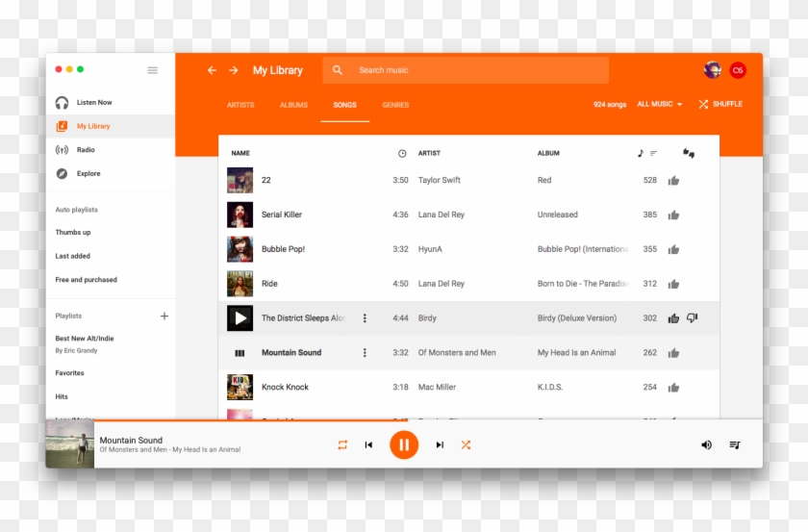Skip to the next track
The height and width of the screenshot is (532, 808).
tap(440, 444)
